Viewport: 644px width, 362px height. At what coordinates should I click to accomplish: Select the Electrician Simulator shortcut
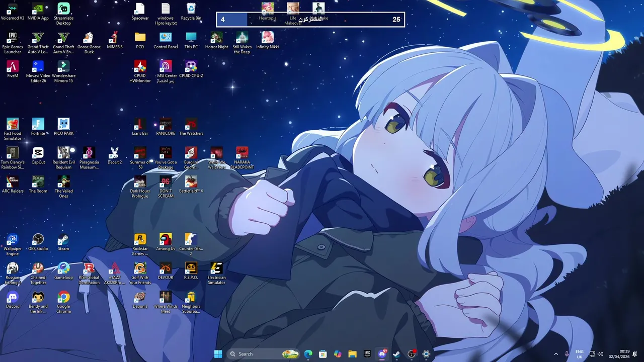pyautogui.click(x=216, y=274)
